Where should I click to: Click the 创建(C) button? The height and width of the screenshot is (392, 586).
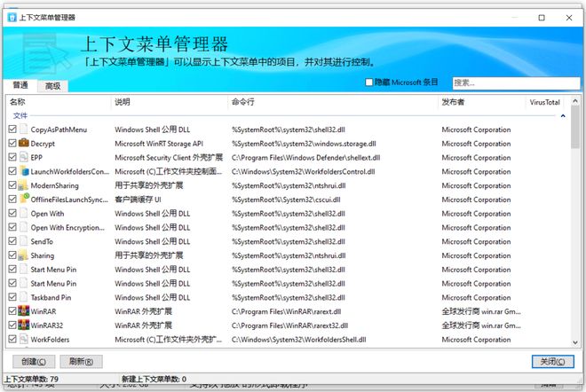34,361
